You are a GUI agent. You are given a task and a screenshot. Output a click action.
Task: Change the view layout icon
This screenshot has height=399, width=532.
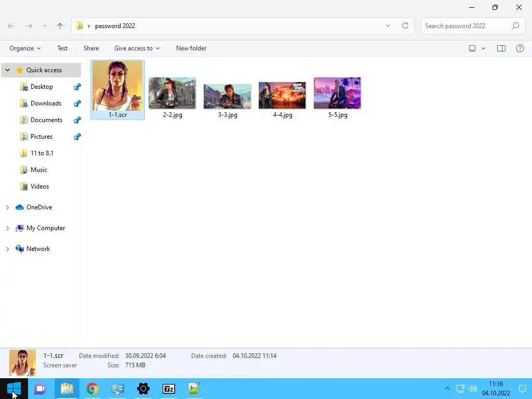click(472, 48)
